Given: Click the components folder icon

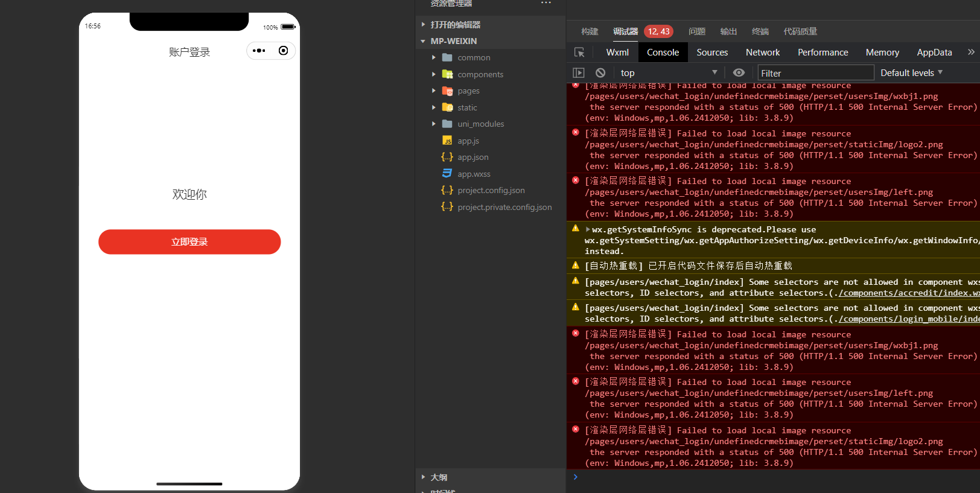Looking at the screenshot, I should coord(447,74).
